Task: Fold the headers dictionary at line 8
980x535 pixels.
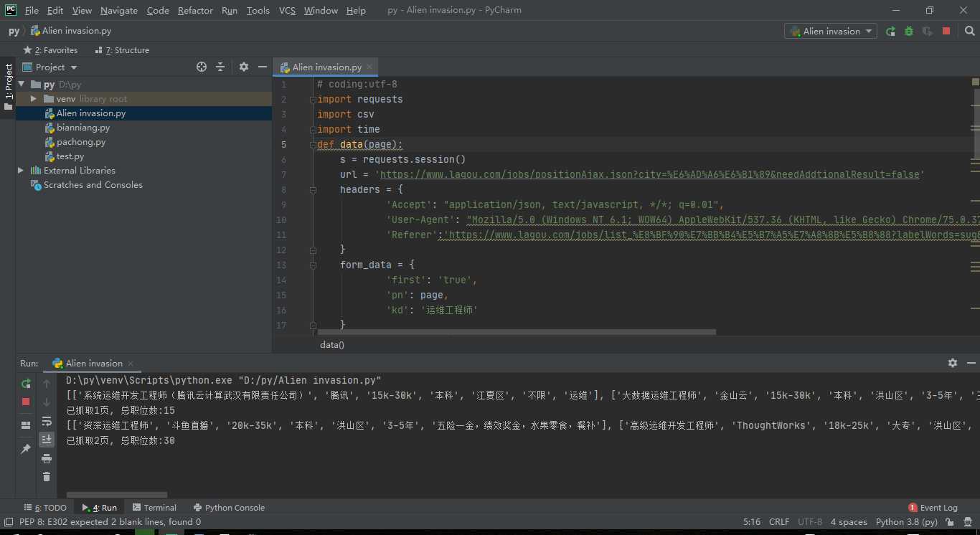Action: [313, 190]
